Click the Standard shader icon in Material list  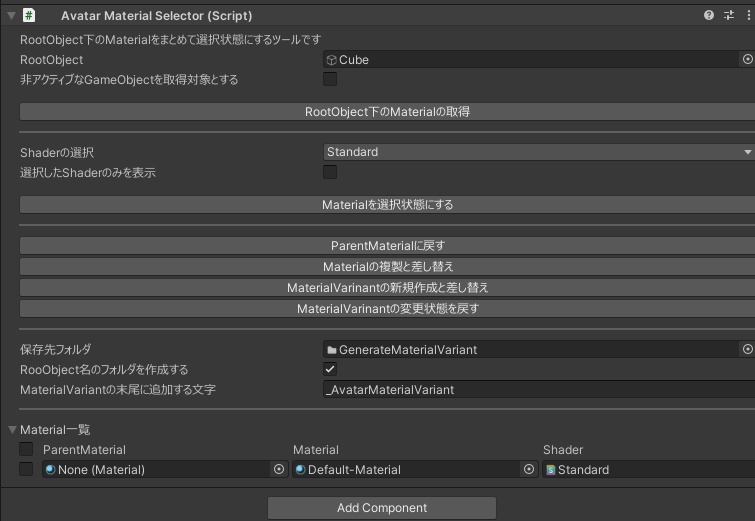[550, 469]
